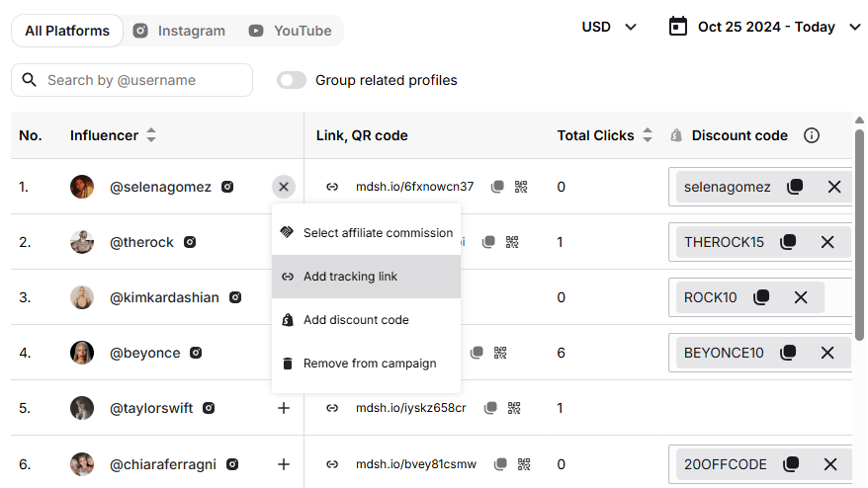Close the action menu for @selenagomez

(x=284, y=187)
